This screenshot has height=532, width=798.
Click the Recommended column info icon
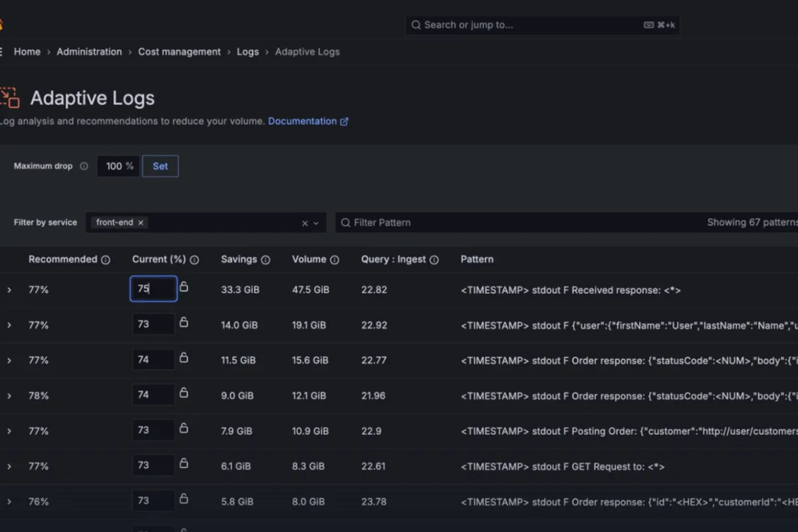pos(106,260)
